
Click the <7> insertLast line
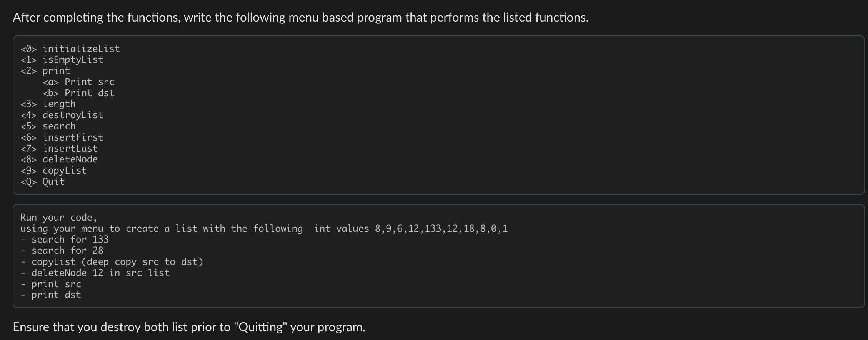coord(59,149)
